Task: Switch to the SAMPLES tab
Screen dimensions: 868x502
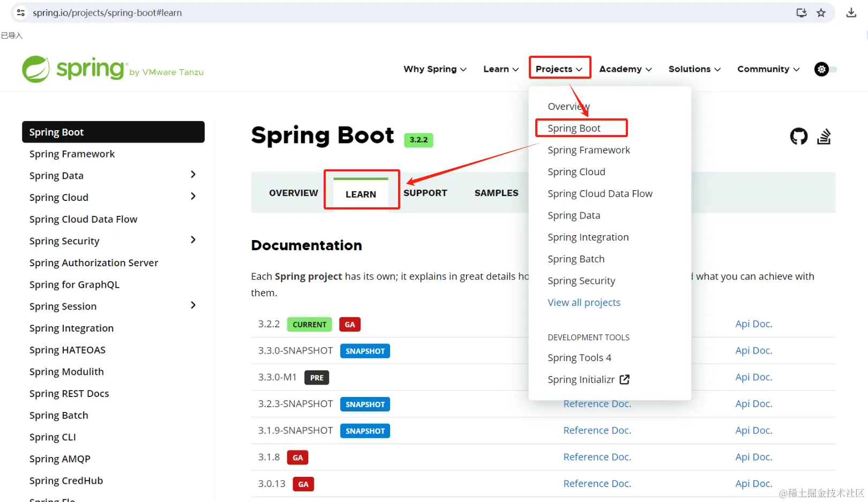Action: [x=496, y=192]
